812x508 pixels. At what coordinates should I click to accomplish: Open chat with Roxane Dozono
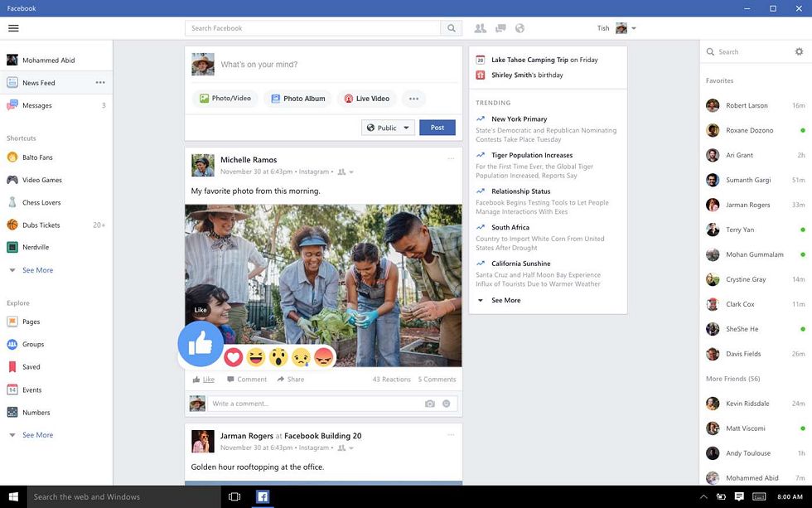756,130
